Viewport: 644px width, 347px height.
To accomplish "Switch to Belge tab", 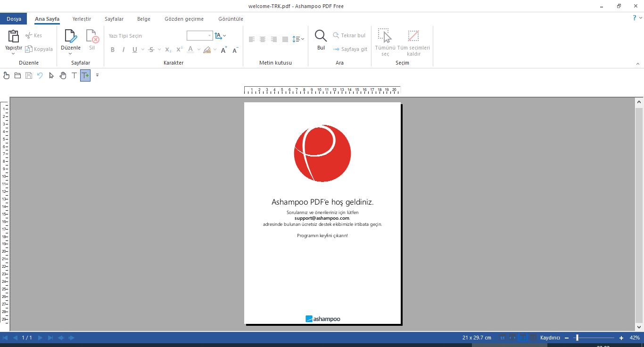I will (x=144, y=19).
